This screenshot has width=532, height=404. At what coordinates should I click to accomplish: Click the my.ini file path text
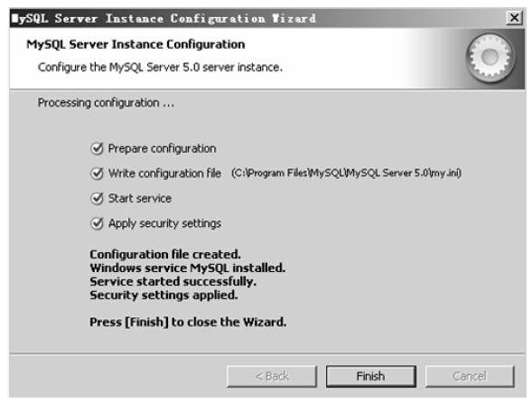point(346,174)
